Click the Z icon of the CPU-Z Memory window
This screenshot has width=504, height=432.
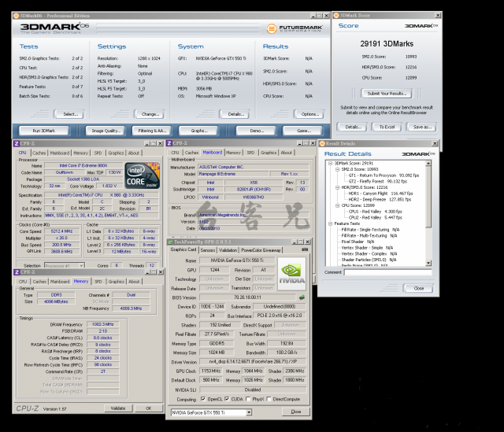coord(17,272)
